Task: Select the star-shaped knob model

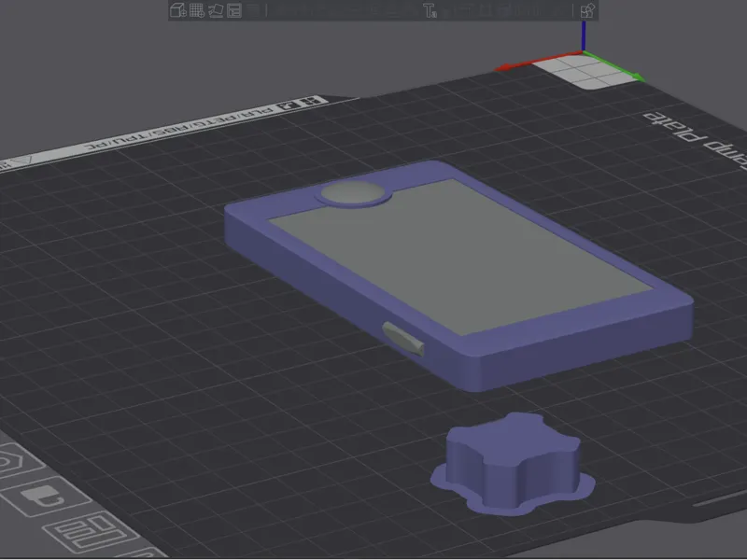Action: pyautogui.click(x=513, y=463)
